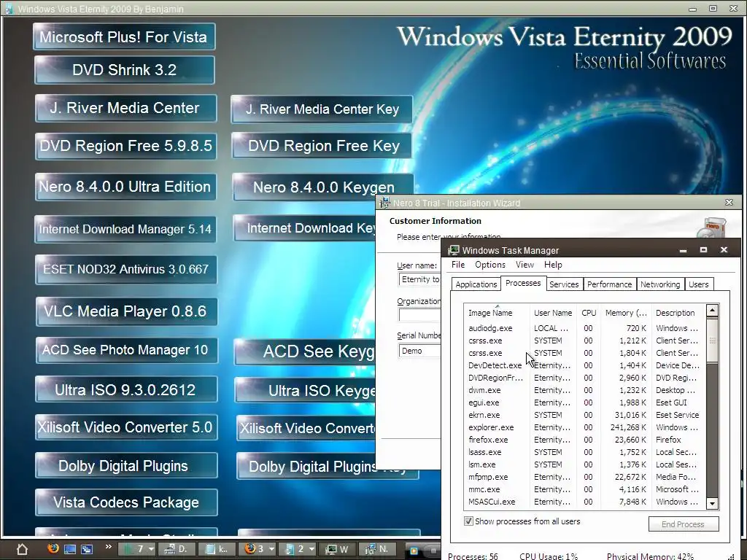Select the audiodg.exe process row
Screen dimensions: 747x560
pos(584,328)
